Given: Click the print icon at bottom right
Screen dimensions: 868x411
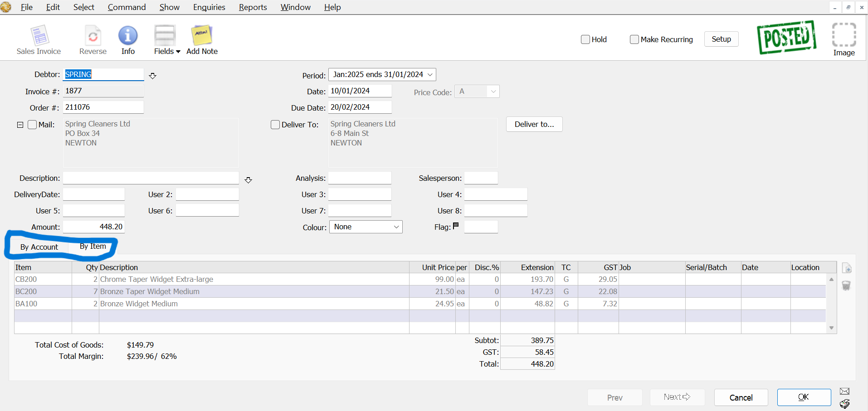Looking at the screenshot, I should [844, 404].
